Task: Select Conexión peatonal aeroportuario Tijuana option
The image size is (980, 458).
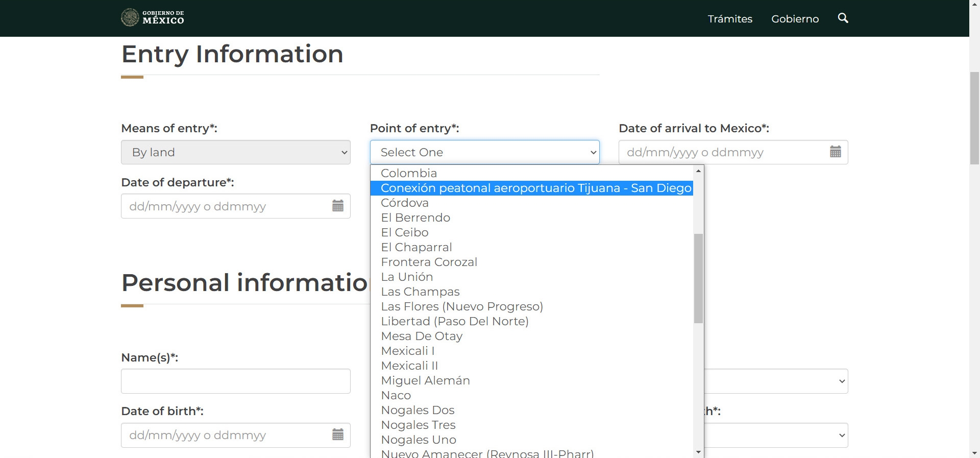Action: pos(535,188)
